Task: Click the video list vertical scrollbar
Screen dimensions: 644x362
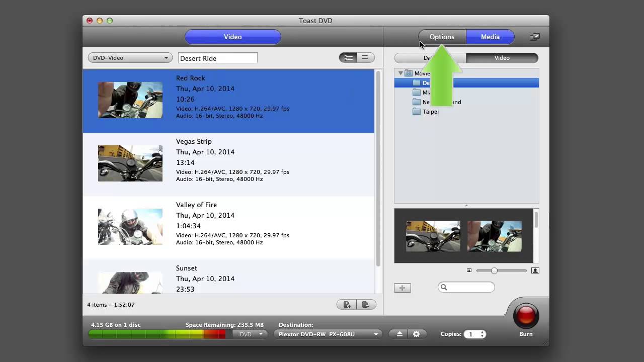Action: pos(378,168)
